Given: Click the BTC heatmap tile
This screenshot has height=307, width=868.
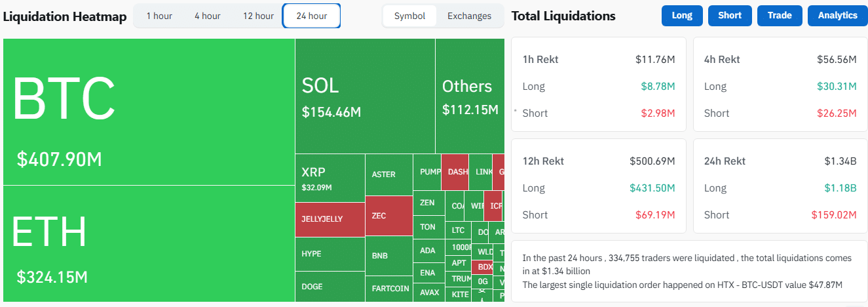Looking at the screenshot, I should (149, 112).
